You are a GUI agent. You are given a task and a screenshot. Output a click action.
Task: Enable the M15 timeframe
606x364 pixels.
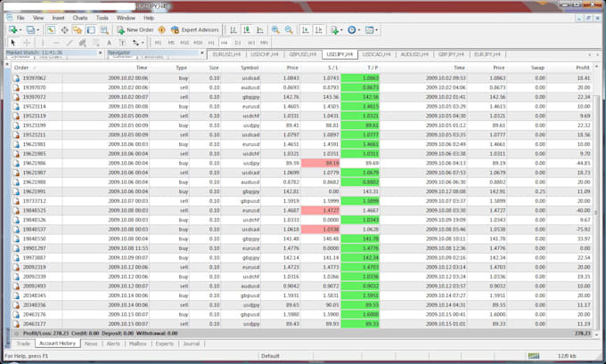[184, 42]
